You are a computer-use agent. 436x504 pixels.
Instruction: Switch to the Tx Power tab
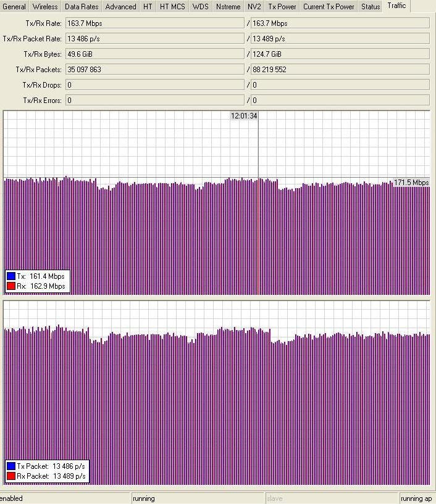(x=282, y=6)
